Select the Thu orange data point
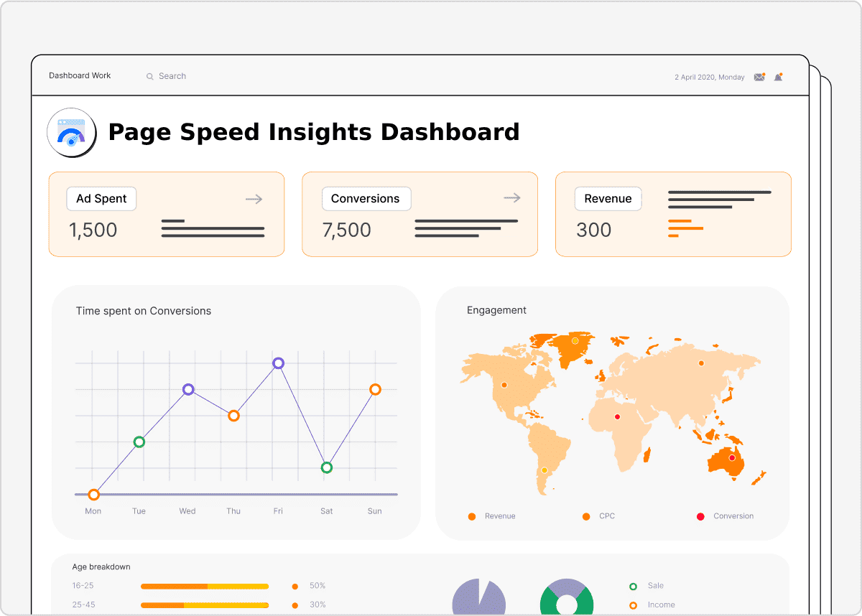 tap(233, 416)
